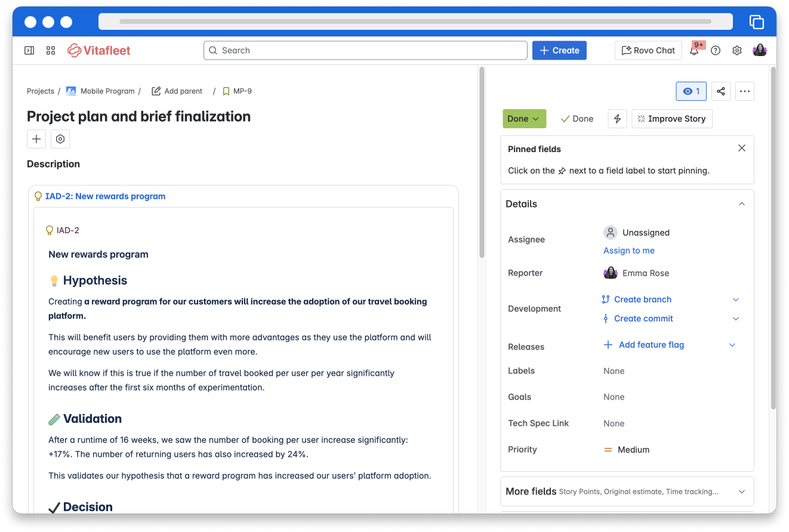Viewport: 789px width, 532px height.
Task: Expand Add feature flag chevron
Action: 732,345
